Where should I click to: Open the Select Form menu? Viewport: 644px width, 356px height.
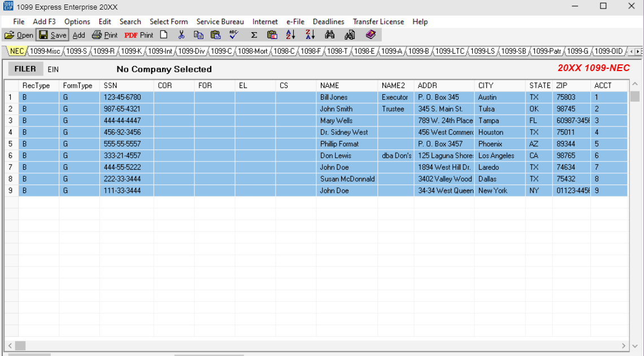(x=168, y=21)
